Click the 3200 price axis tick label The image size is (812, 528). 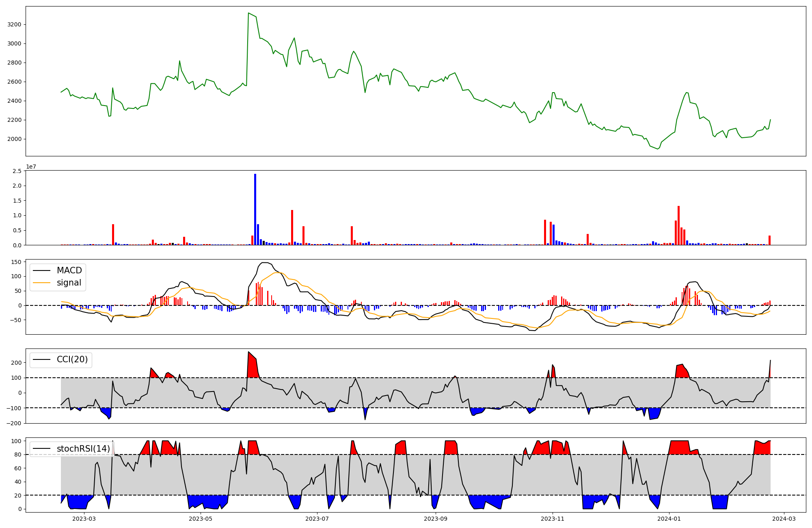[14, 24]
